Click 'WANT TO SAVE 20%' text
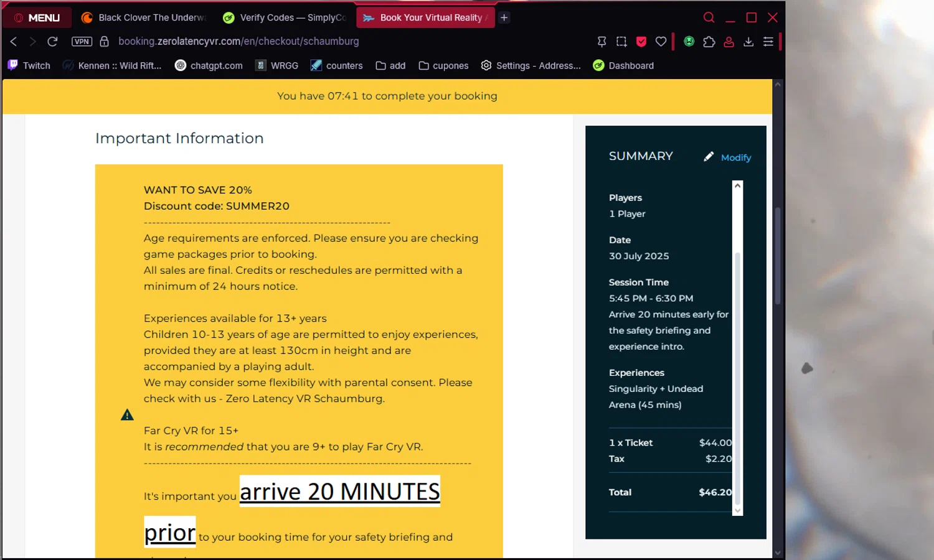Image resolution: width=934 pixels, height=560 pixels. pos(198,190)
